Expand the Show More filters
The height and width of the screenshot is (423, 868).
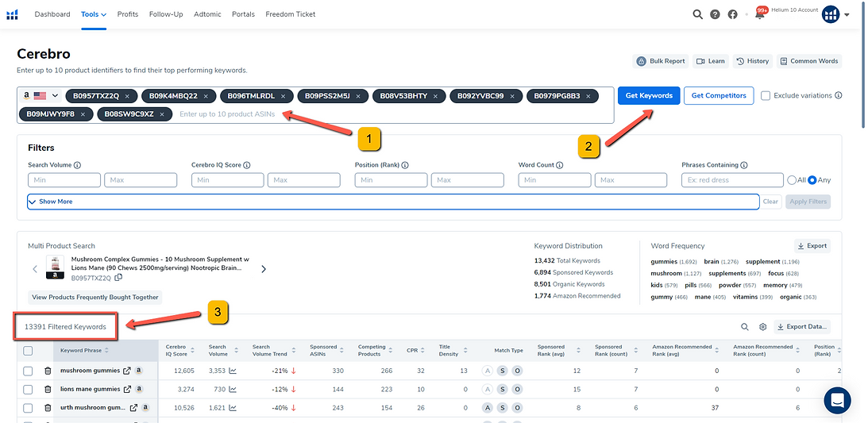click(x=393, y=202)
